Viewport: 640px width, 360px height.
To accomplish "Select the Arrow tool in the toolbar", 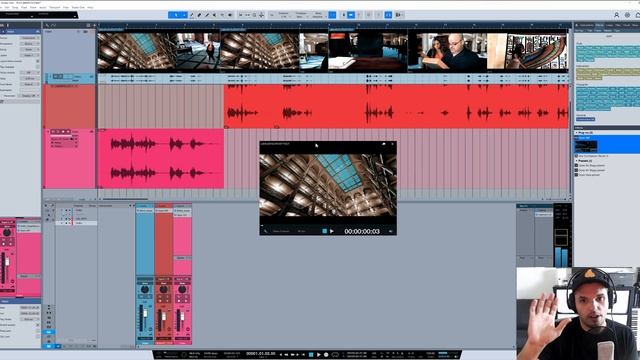I will [x=176, y=15].
